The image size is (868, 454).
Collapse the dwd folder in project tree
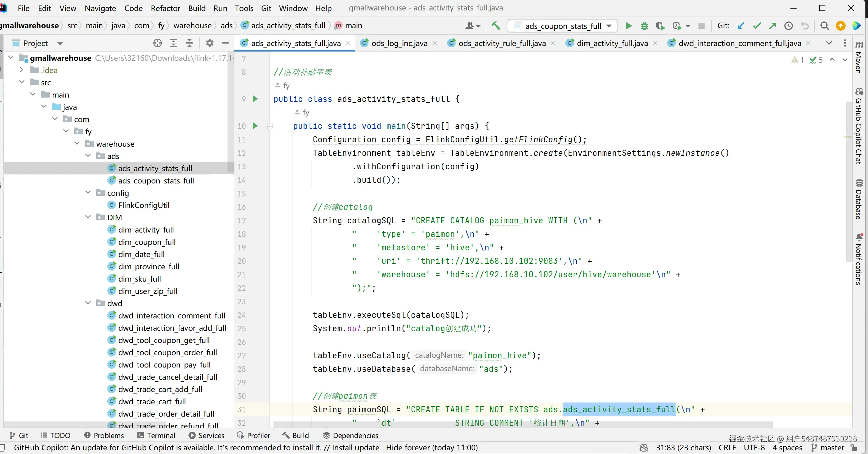click(x=88, y=303)
